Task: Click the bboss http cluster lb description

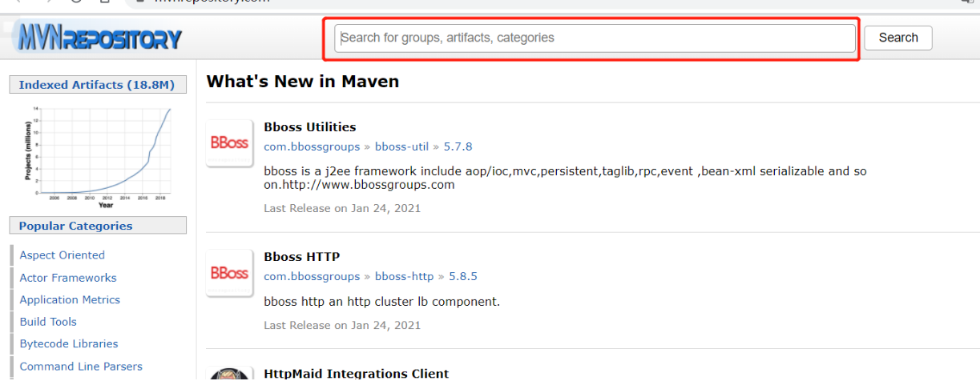Action: point(381,302)
